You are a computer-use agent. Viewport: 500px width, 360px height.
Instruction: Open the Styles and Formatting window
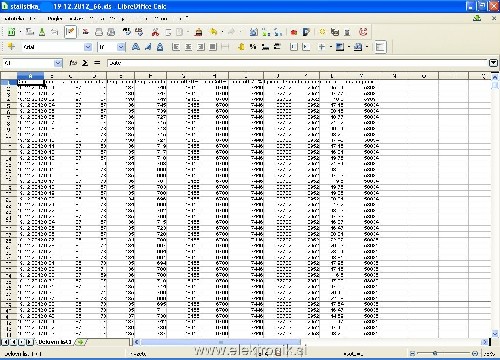click(11, 47)
